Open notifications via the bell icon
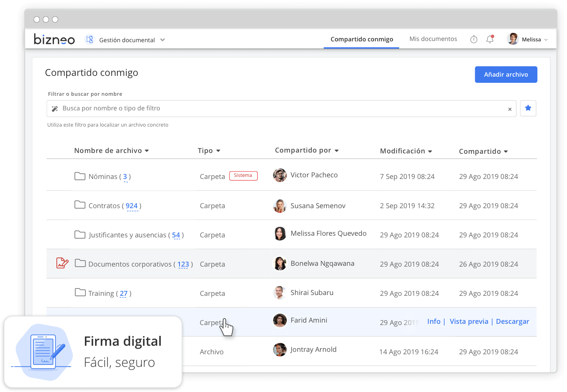The height and width of the screenshot is (392, 567). [x=490, y=39]
